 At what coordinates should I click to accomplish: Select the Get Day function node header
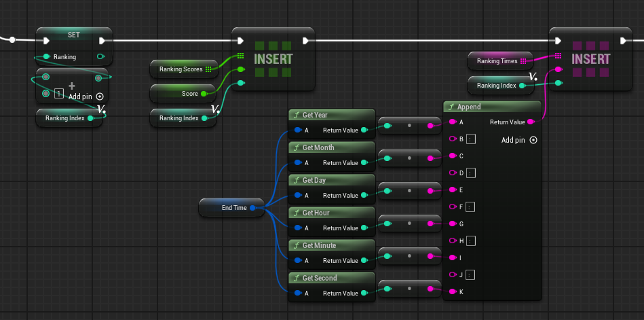click(x=331, y=180)
